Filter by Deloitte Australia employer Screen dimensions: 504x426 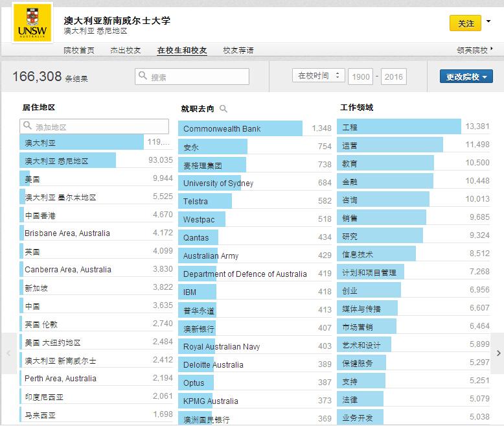(255, 364)
